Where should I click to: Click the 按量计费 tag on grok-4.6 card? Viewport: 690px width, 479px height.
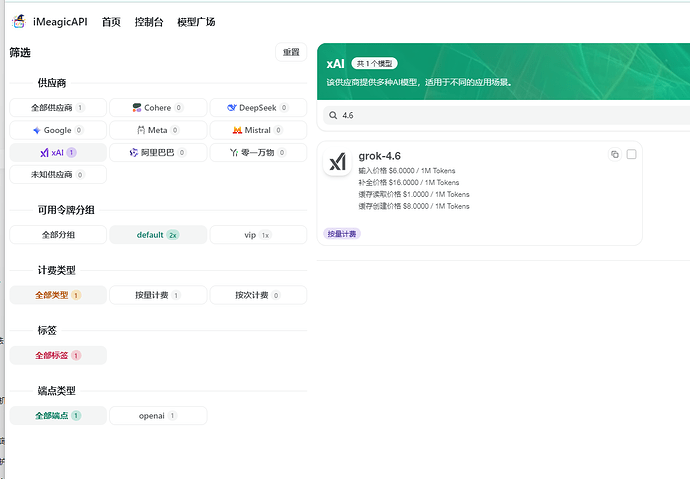(x=342, y=234)
